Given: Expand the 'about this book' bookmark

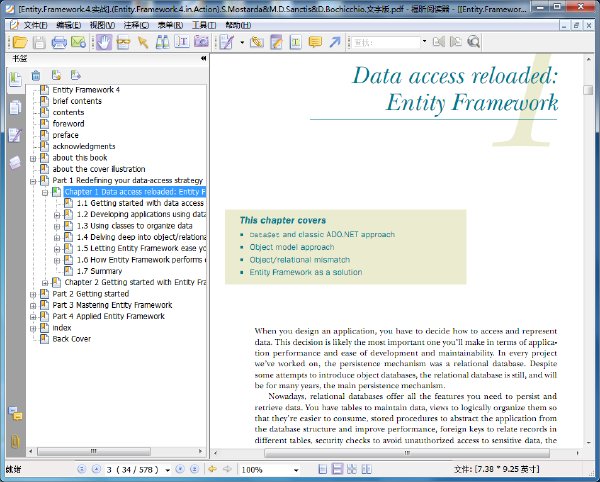Looking at the screenshot, I should coord(33,158).
